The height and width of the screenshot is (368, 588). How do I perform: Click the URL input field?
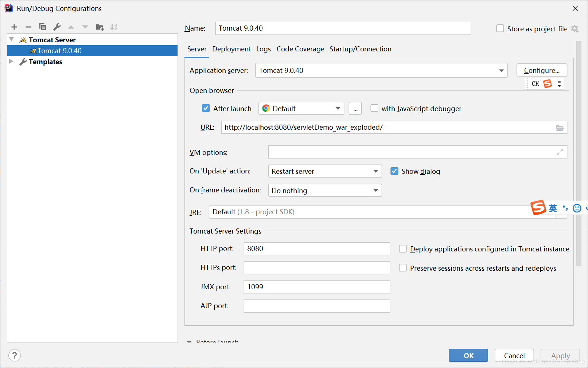pyautogui.click(x=394, y=128)
